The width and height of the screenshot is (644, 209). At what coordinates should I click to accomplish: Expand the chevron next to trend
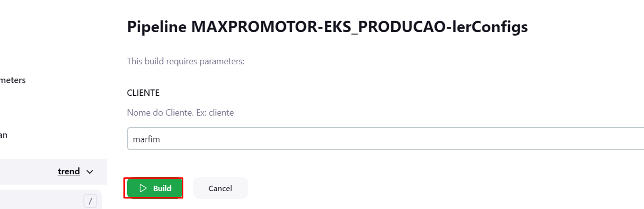(90, 172)
